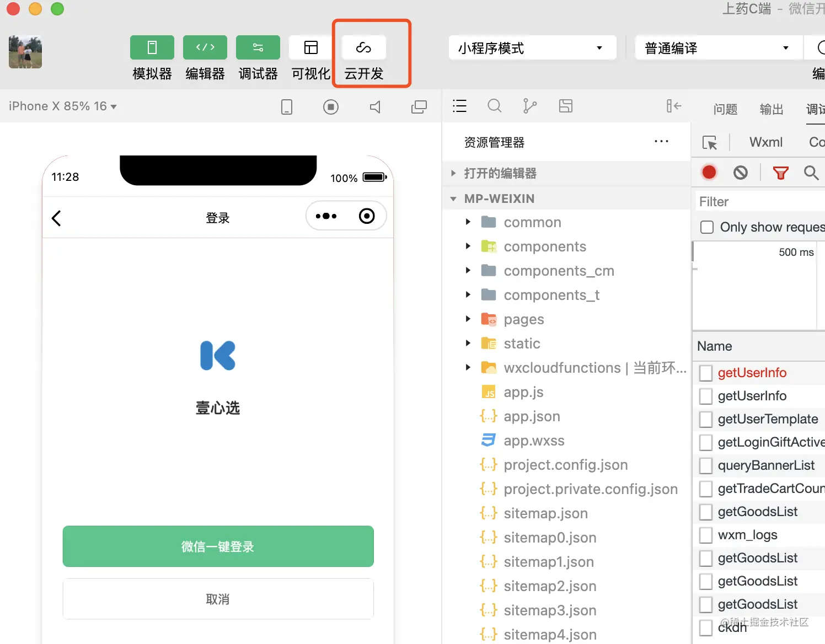Toggle the simulator panel button

tap(152, 47)
